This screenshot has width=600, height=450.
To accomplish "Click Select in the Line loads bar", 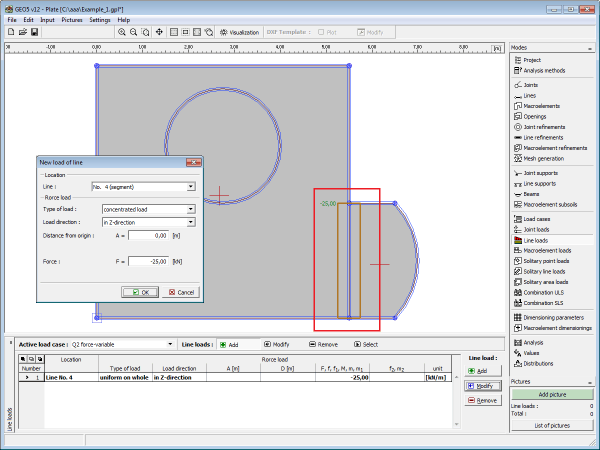I will 366,344.
